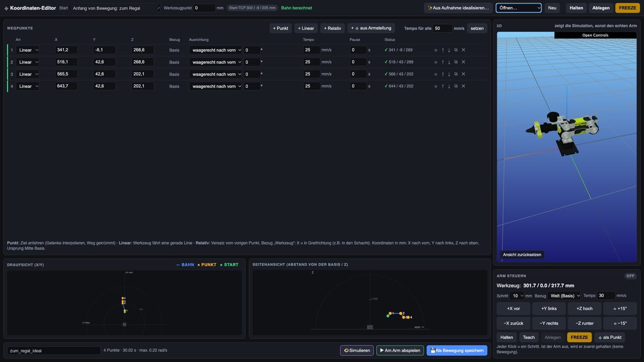This screenshot has height=362, width=644.
Task: Click the 'als Punkt' button
Action: 610,337
